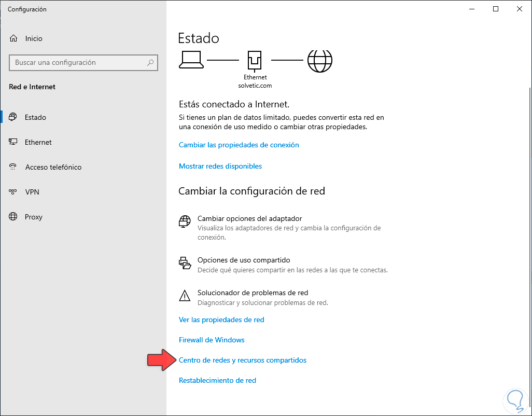Click the Inicio home icon
Viewport: 532px width, 416px height.
(x=13, y=38)
